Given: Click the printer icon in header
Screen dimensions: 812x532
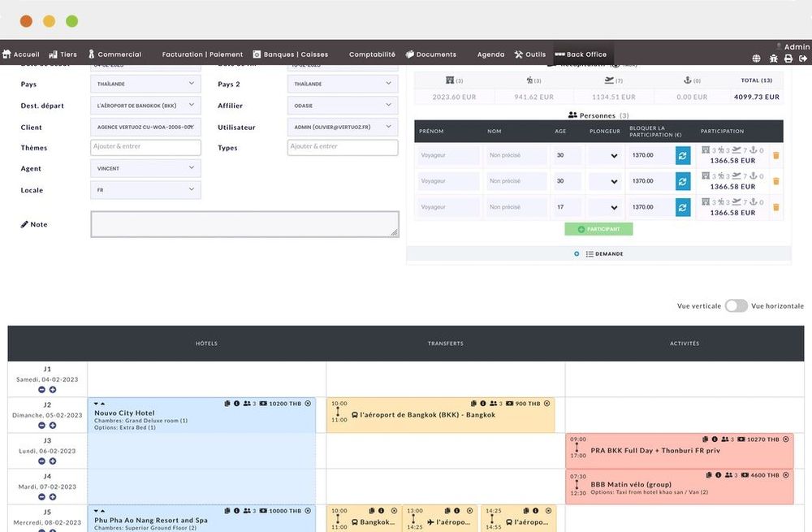Looking at the screenshot, I should coord(788,58).
